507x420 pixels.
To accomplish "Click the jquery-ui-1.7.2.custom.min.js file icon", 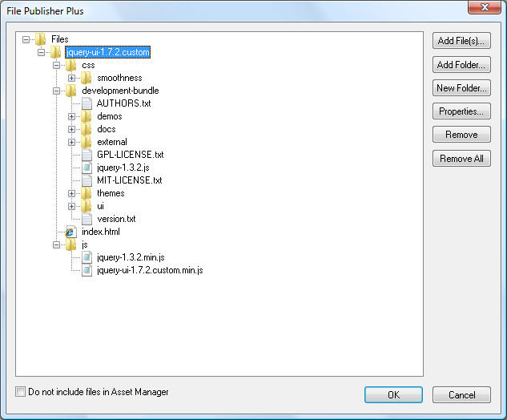I will tap(87, 270).
